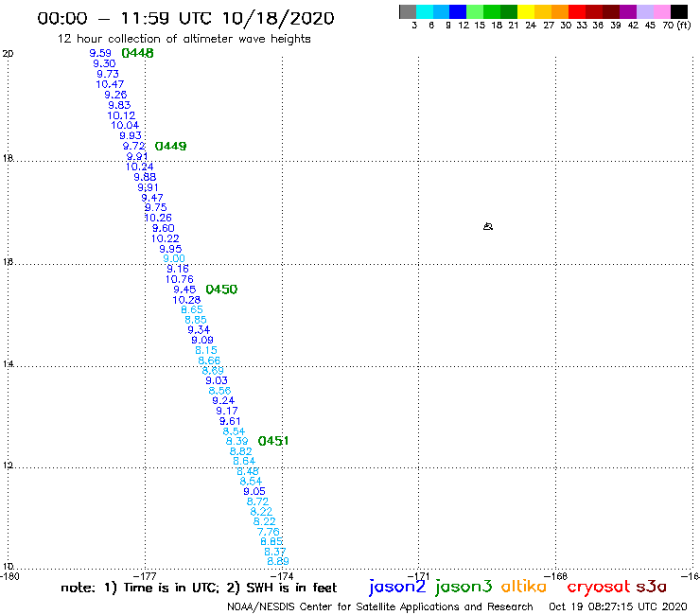Click the 9.45 reading beside 0450
700x615 pixels.
(184, 290)
